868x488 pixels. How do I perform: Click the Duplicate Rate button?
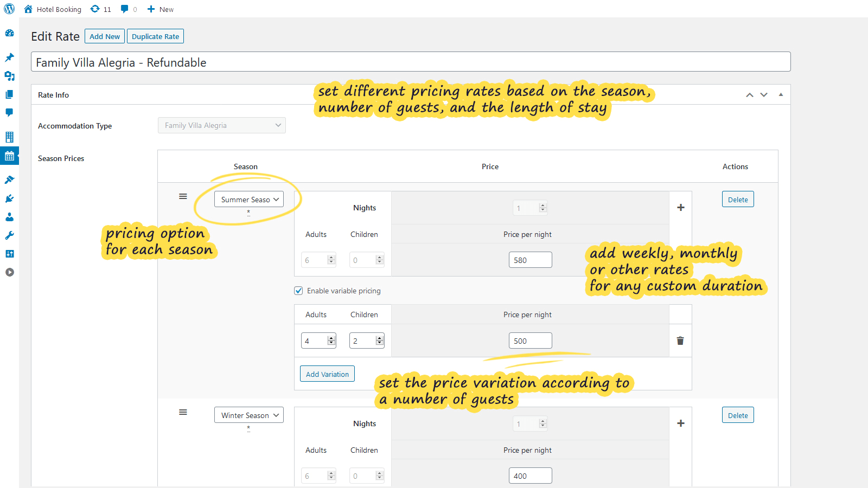coord(155,36)
